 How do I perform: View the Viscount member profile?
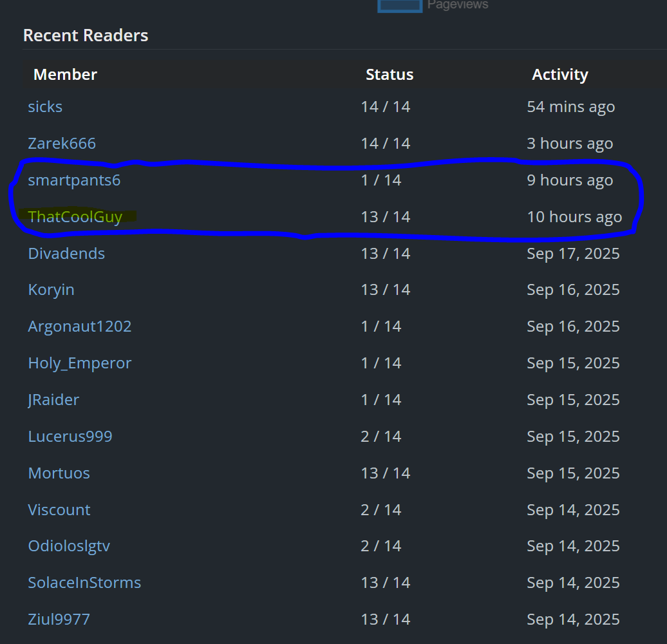click(59, 510)
